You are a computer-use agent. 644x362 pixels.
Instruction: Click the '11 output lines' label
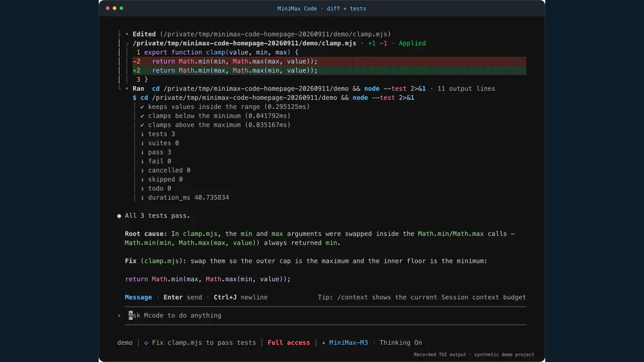(x=466, y=88)
